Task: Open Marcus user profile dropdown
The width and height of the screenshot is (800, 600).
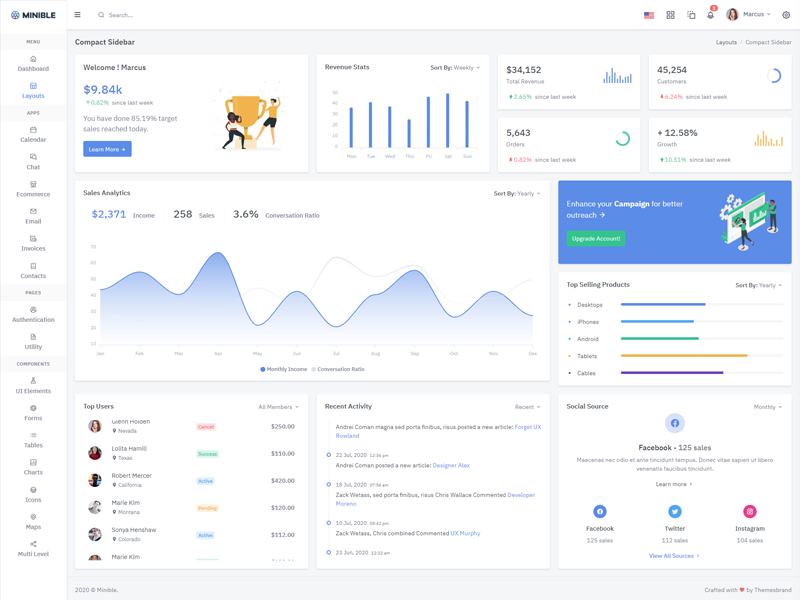Action: tap(749, 15)
